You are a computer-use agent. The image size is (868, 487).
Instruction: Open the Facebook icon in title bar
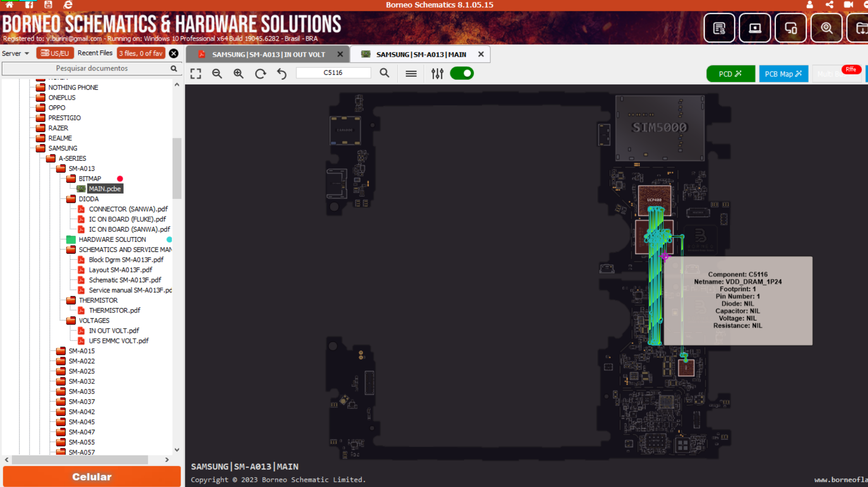29,4
